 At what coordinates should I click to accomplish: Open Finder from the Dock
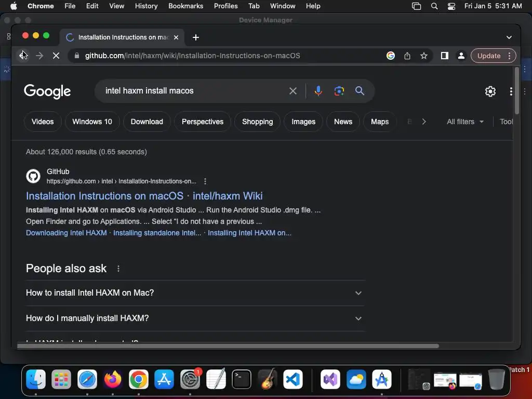click(x=36, y=379)
